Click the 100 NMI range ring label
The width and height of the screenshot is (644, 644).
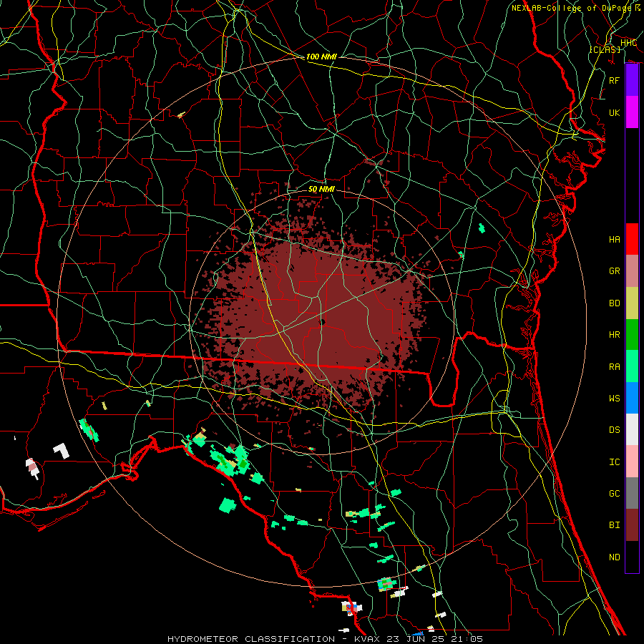click(321, 57)
